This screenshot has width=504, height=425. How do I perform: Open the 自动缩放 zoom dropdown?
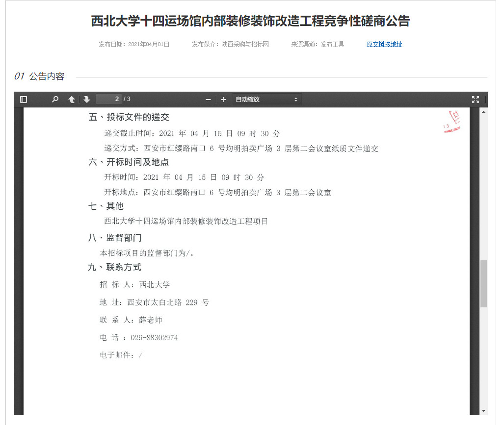pos(266,100)
